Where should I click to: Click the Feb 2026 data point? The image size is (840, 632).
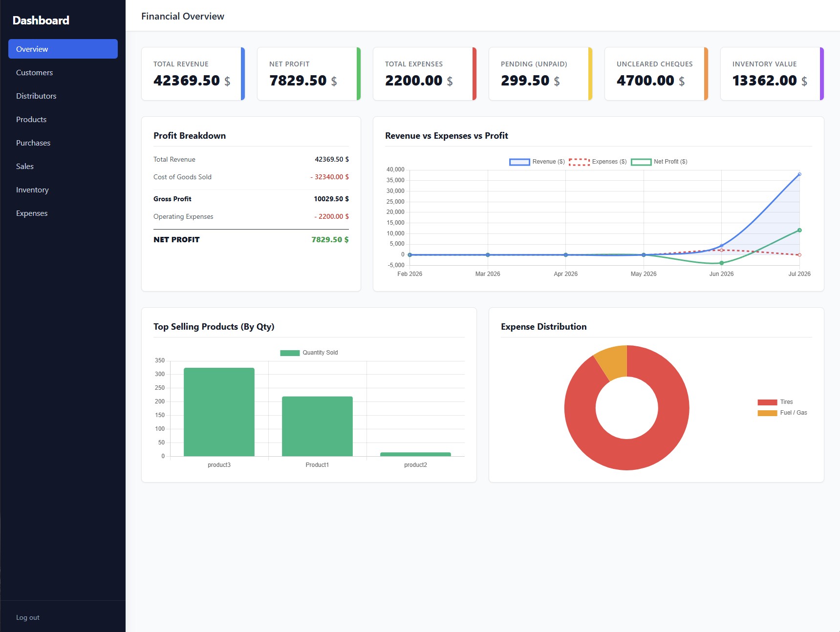pyautogui.click(x=409, y=255)
